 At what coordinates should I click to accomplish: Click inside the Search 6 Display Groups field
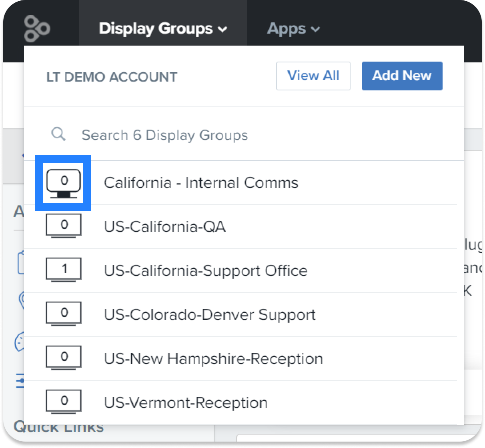[165, 135]
